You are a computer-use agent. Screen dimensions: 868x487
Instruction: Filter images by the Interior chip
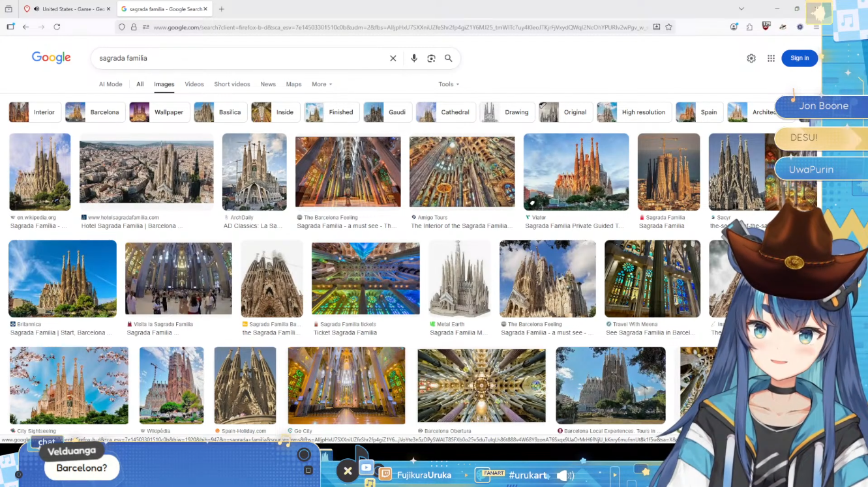point(35,112)
